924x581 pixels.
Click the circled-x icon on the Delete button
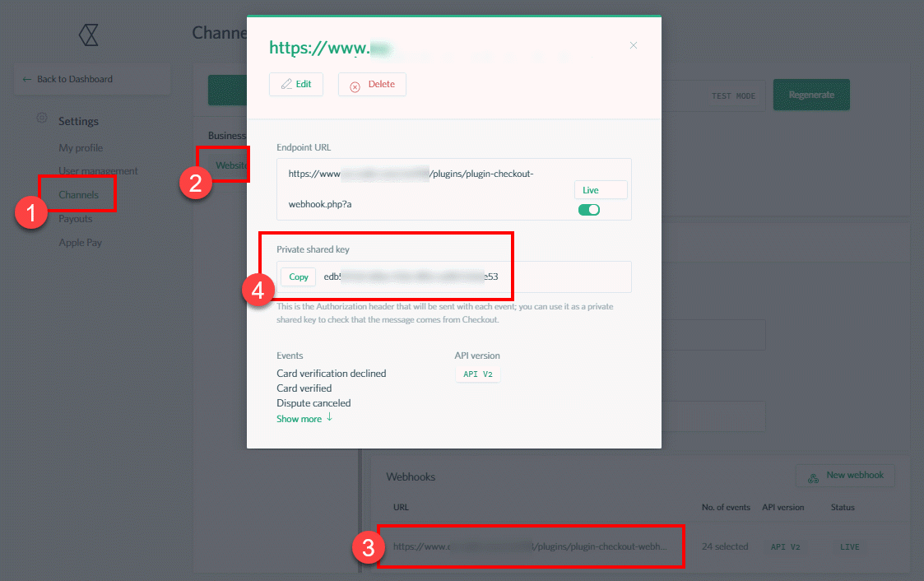355,84
